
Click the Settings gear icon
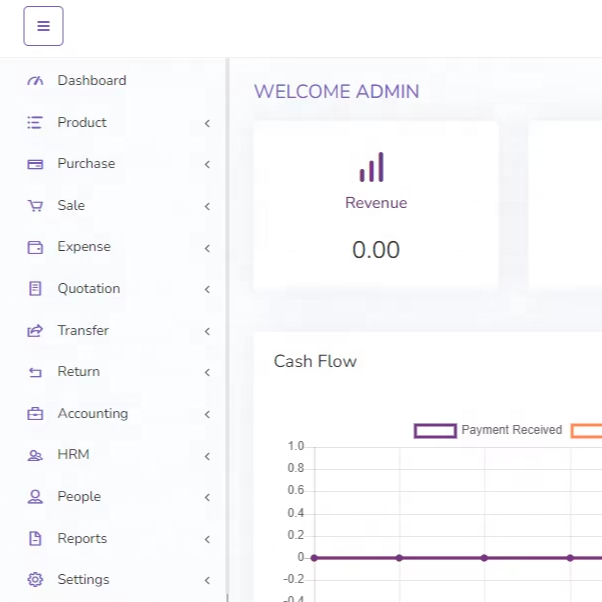pyautogui.click(x=35, y=579)
